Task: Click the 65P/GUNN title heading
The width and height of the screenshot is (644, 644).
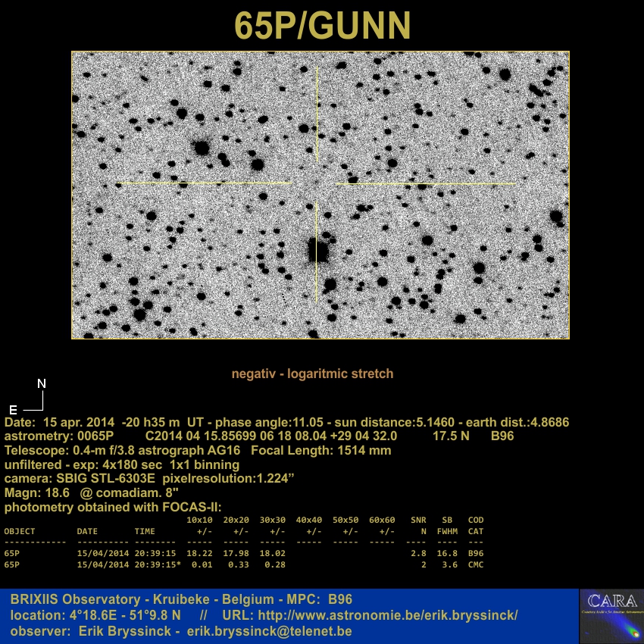Action: click(x=322, y=26)
